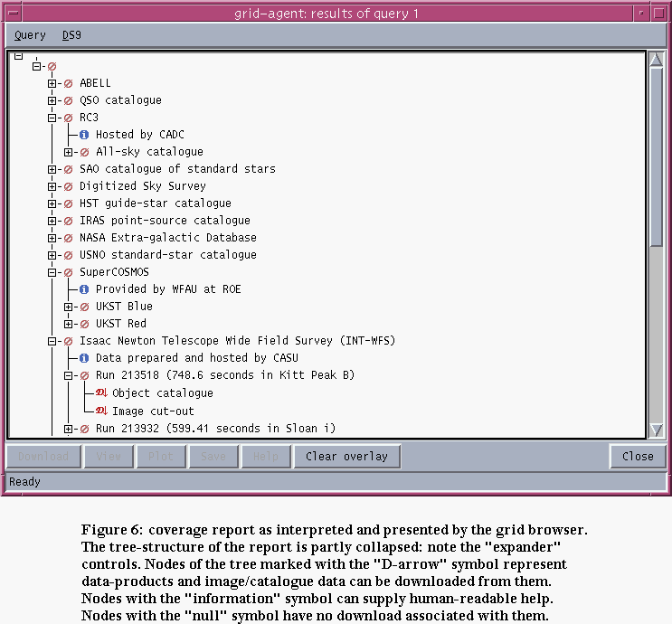Open the Query menu
The width and height of the screenshot is (672, 624).
click(x=30, y=35)
